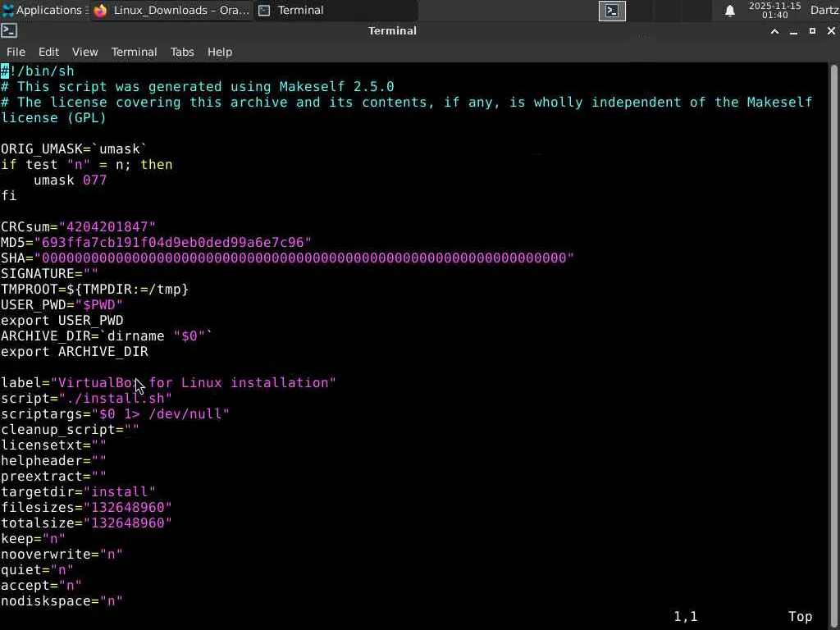Click the accept="n" line
840x630 pixels.
coord(41,585)
